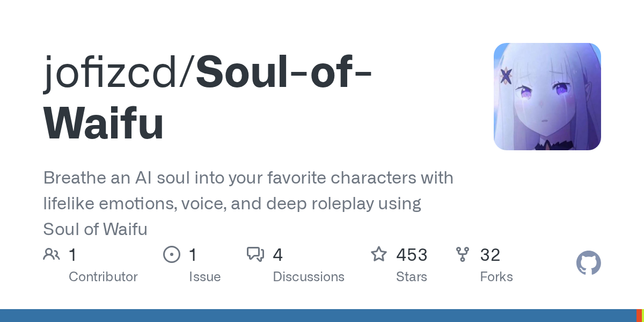The width and height of the screenshot is (644, 322).
Task: Click the blue language bar segment
Action: click(318, 316)
